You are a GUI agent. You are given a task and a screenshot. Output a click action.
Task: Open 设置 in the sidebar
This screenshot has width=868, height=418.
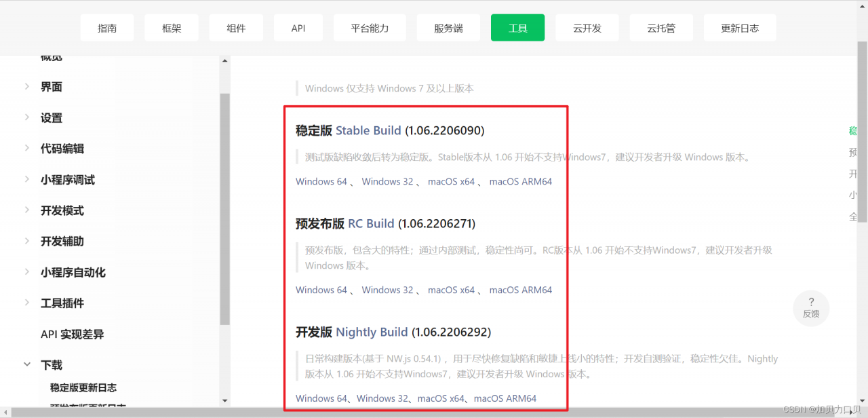tap(52, 118)
